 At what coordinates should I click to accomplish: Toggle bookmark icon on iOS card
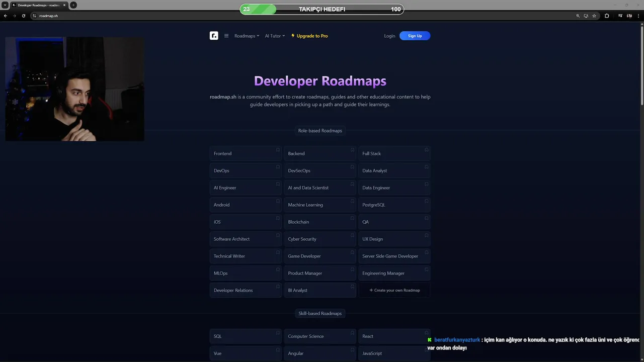[x=278, y=218]
